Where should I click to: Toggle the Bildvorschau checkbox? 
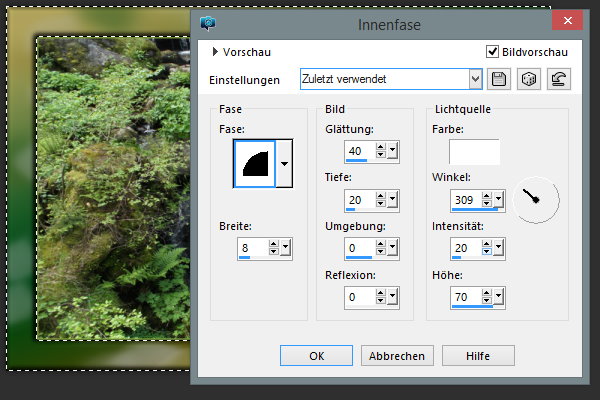[x=492, y=52]
